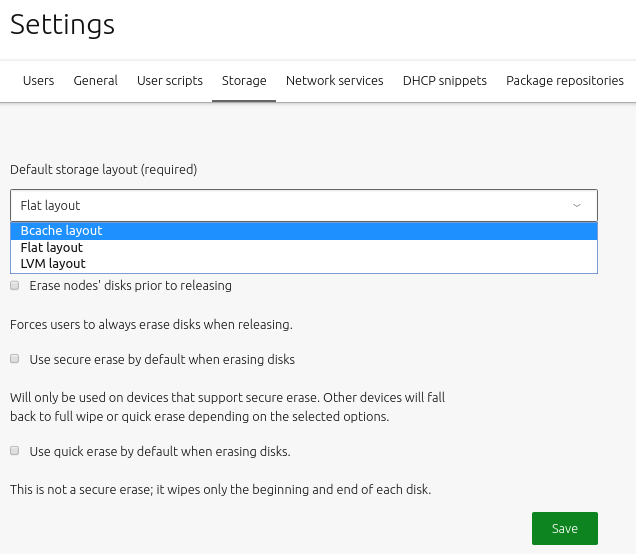This screenshot has height=554, width=636.
Task: Click the 'Use secure erase by default' label text
Action: pyautogui.click(x=162, y=359)
